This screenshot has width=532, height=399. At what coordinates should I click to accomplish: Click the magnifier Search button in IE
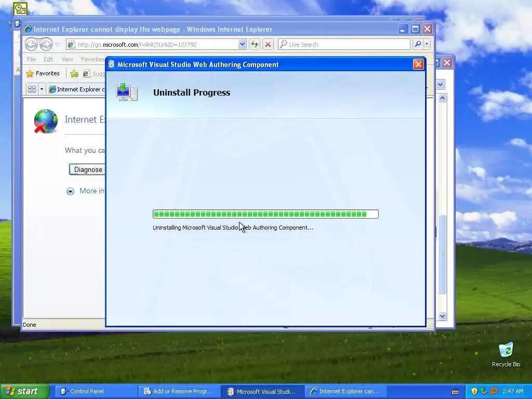pos(418,44)
